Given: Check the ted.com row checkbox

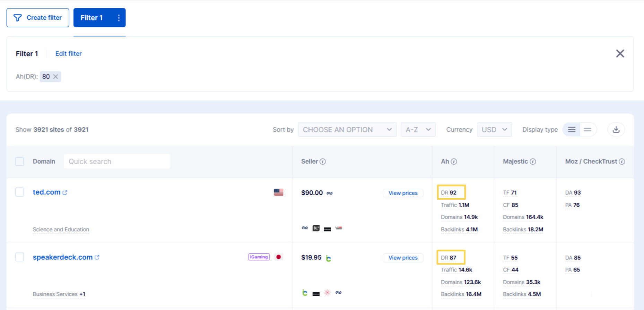Looking at the screenshot, I should (20, 192).
